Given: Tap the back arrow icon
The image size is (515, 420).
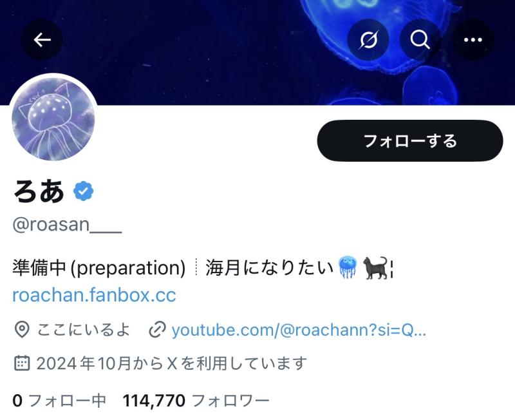Looking at the screenshot, I should tap(42, 40).
